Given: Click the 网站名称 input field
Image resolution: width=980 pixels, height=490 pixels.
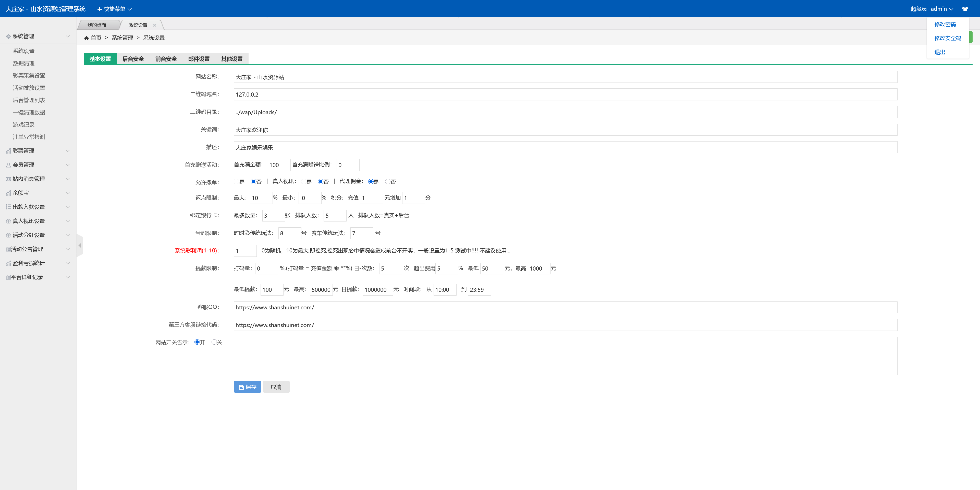Looking at the screenshot, I should click(x=565, y=77).
